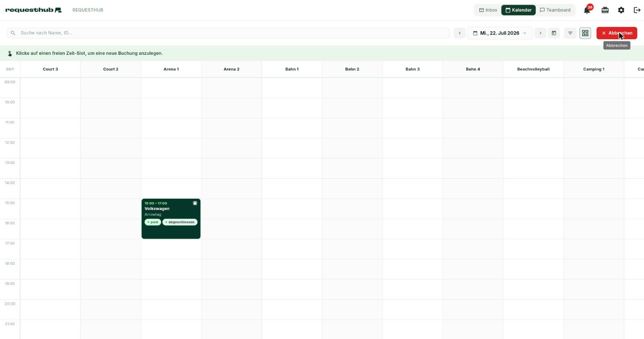Click the Arena 1 column header
644x339 pixels.
click(x=171, y=69)
